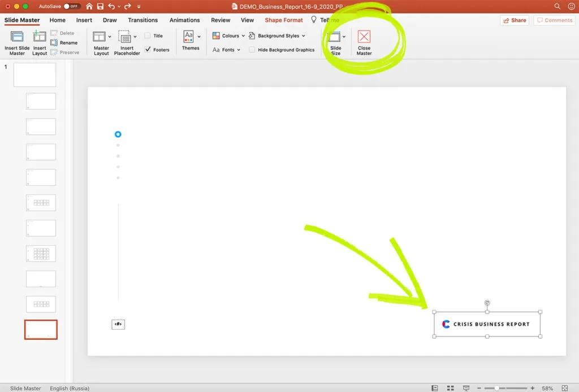Open the Slide Size dropdown arrow

344,37
